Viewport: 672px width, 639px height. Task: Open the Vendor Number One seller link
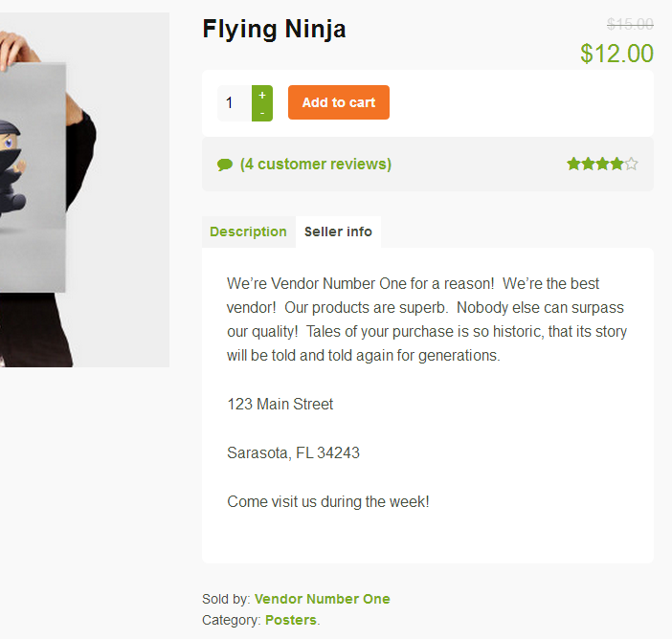click(x=323, y=599)
